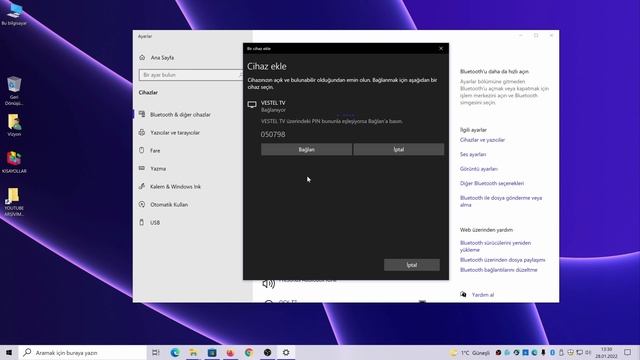Open the volume tray icon
640x360 pixels.
(x=588, y=353)
